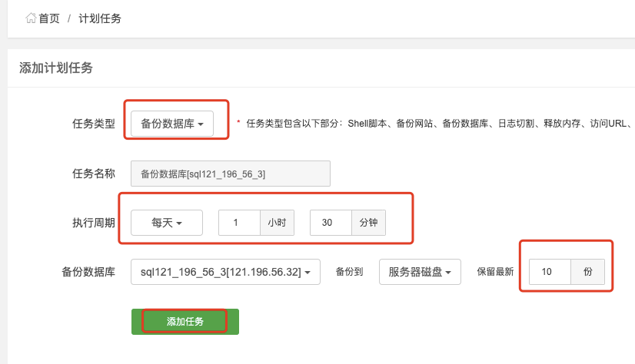The image size is (635, 364).
Task: Click the 添加计划任务 section heading
Action: [56, 68]
